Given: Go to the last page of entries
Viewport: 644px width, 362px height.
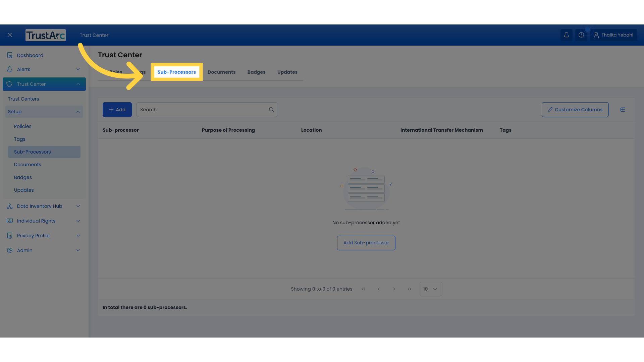Looking at the screenshot, I should click(410, 289).
